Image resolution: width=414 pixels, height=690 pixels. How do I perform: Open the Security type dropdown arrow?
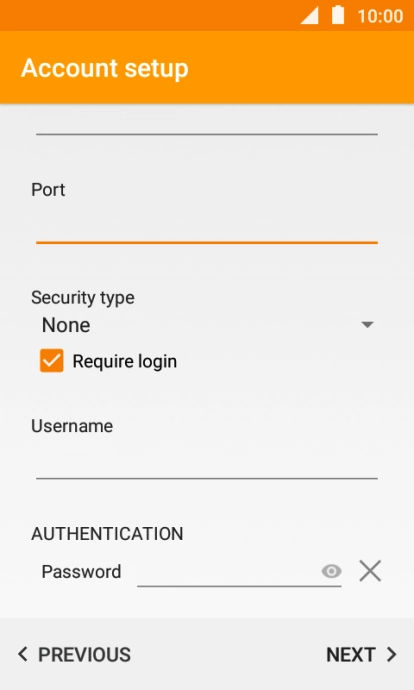tap(367, 325)
